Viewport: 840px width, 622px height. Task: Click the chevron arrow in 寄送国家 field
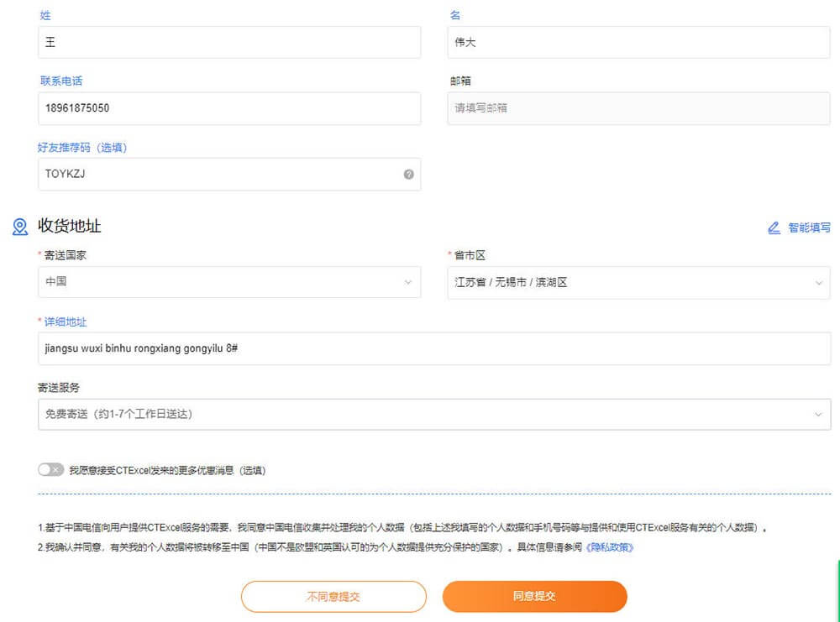(x=408, y=283)
